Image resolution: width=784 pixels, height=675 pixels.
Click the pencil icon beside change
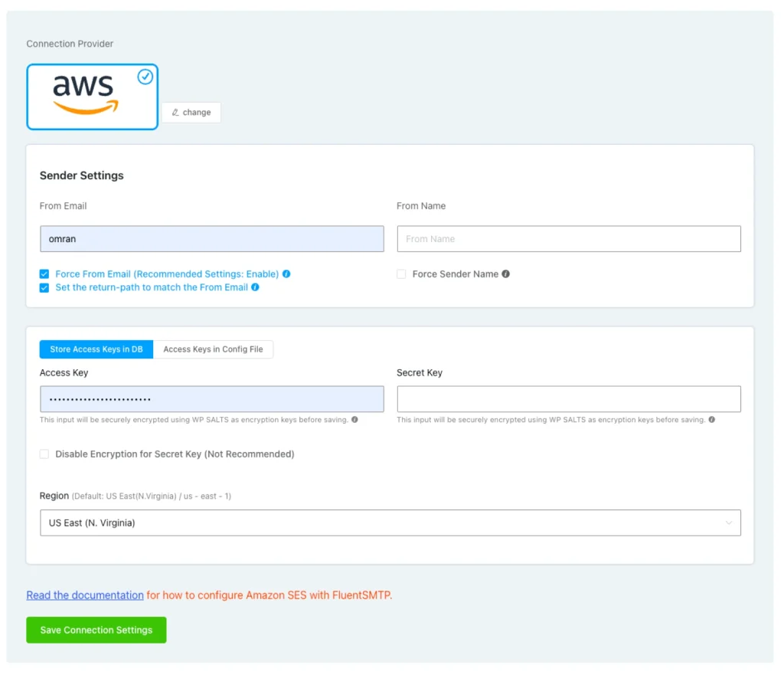coord(175,112)
